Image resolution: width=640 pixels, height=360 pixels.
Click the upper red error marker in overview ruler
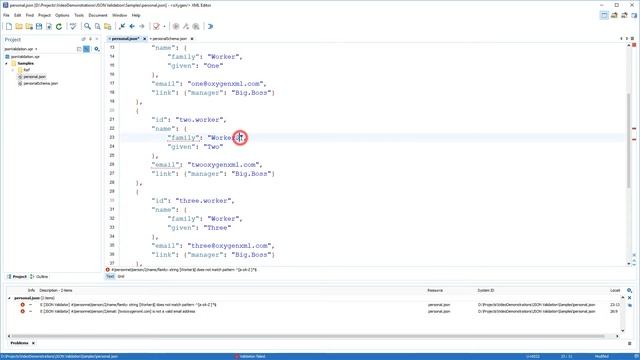[634, 129]
